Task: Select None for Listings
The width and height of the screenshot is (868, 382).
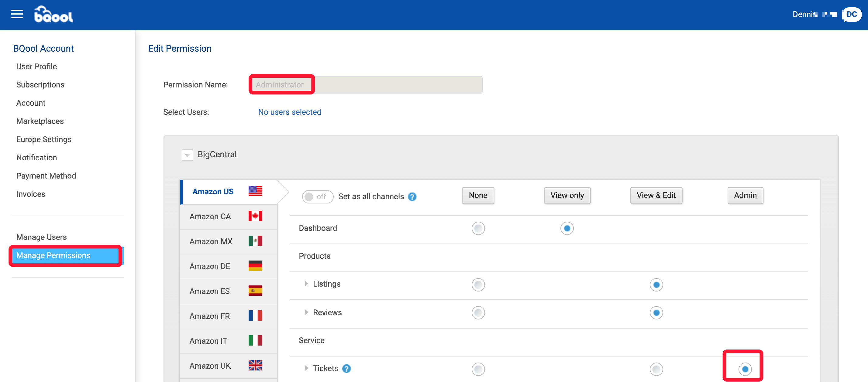Action: point(478,285)
